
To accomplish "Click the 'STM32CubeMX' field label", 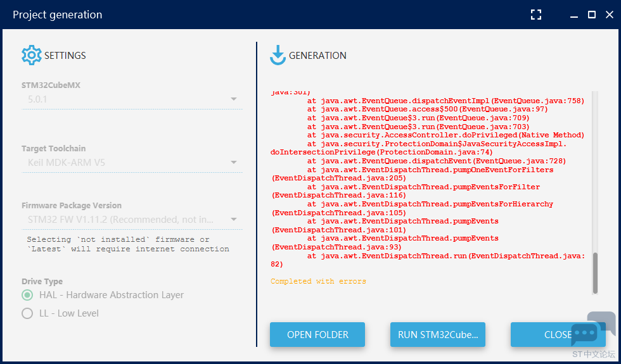I will click(51, 85).
